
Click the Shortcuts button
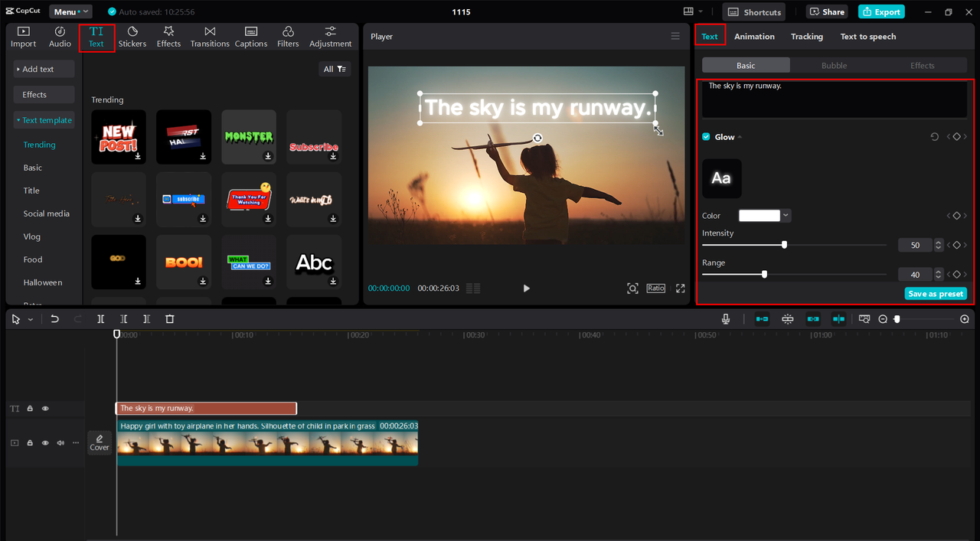click(x=754, y=11)
